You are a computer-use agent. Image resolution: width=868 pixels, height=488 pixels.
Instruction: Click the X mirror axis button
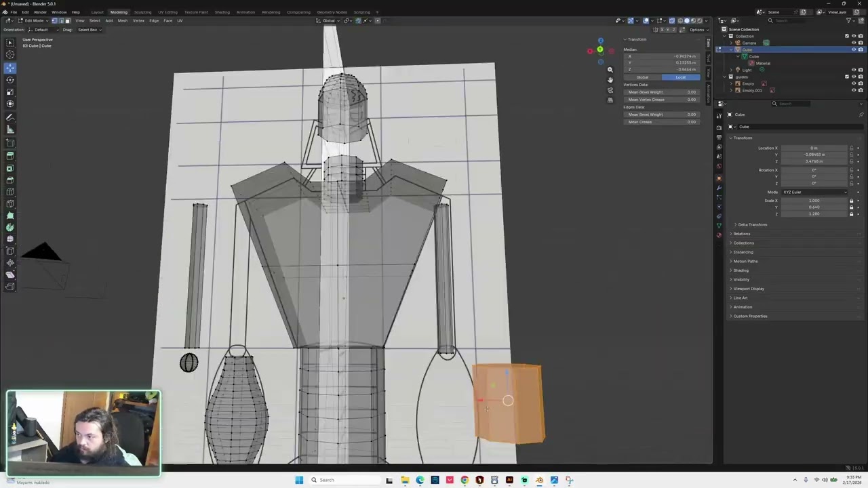pyautogui.click(x=661, y=30)
